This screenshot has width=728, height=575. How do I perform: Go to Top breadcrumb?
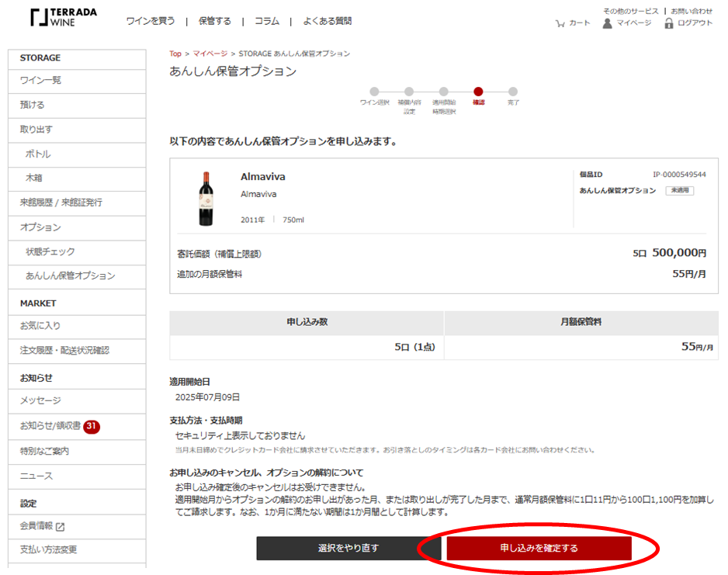(175, 54)
